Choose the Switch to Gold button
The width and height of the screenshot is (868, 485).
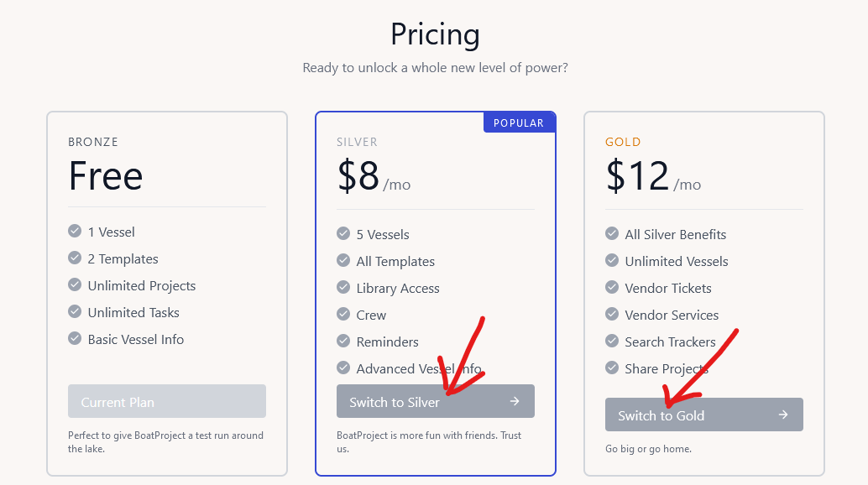pyautogui.click(x=704, y=415)
